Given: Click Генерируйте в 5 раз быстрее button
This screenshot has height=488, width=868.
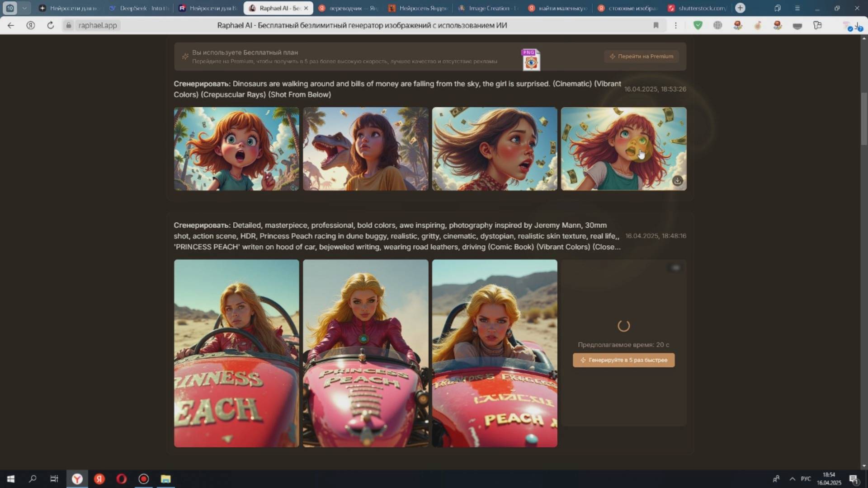Looking at the screenshot, I should click(623, 360).
